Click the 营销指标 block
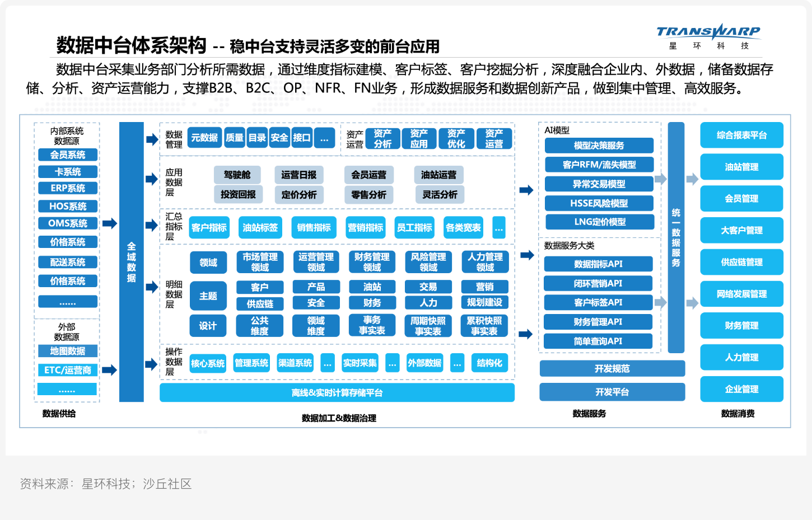The height and width of the screenshot is (520, 812). [x=366, y=228]
